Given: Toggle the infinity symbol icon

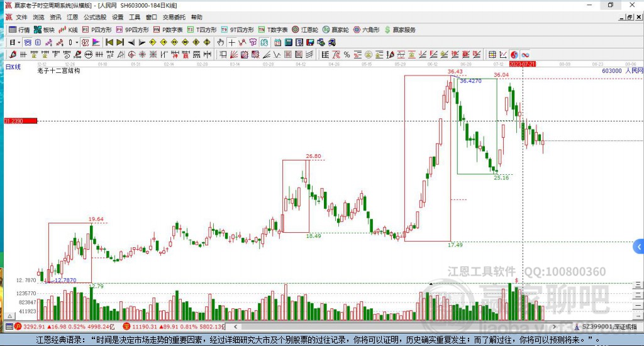Looking at the screenshot, I should coord(525,55).
